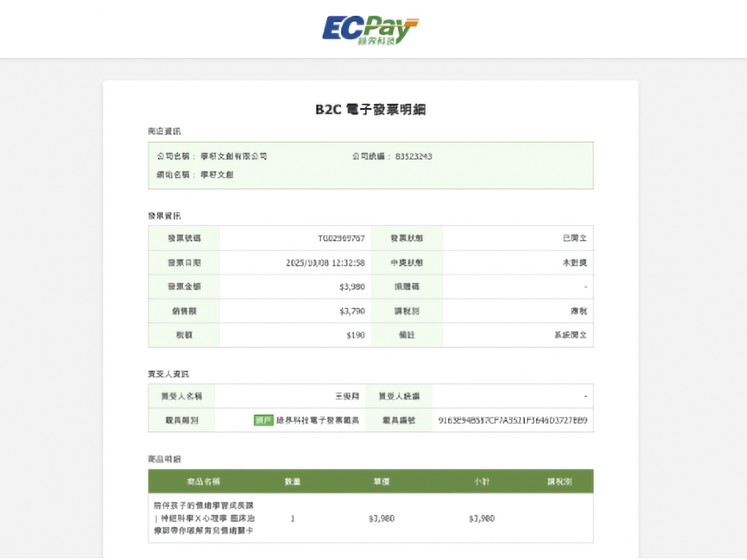747x560 pixels.
Task: Click the invoice number value starting with TG
Action: click(341, 238)
